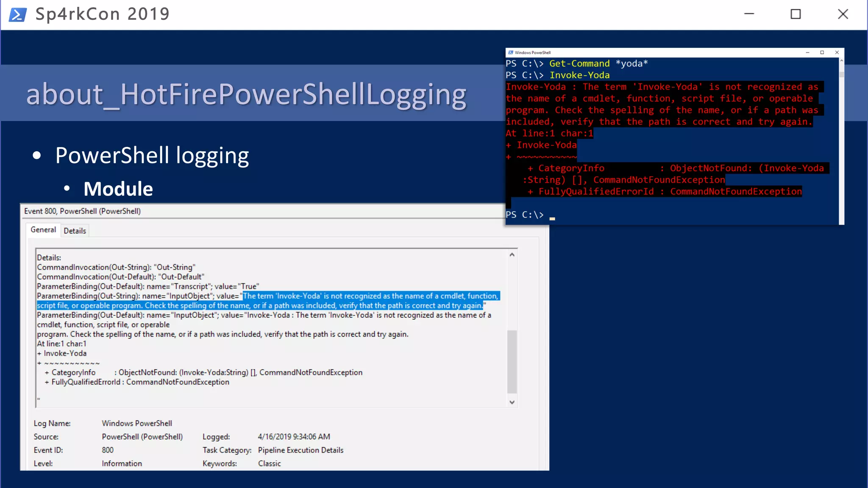Click 'At line:1 char:1' in event details
Viewport: 868px width, 488px height.
point(61,344)
